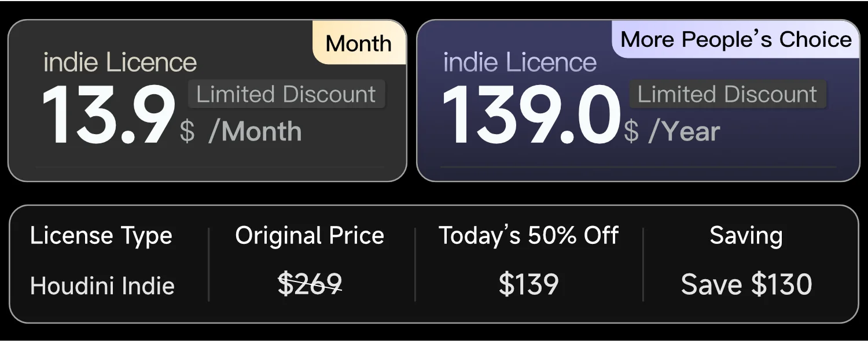
Task: Click the License Type column header
Action: click(102, 235)
